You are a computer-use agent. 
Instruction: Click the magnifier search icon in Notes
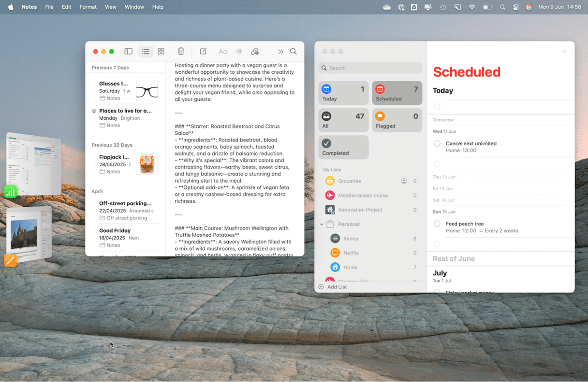(294, 51)
